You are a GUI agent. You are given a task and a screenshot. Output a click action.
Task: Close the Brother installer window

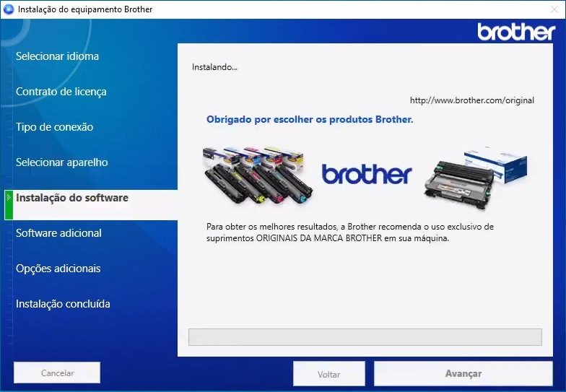tap(554, 9)
